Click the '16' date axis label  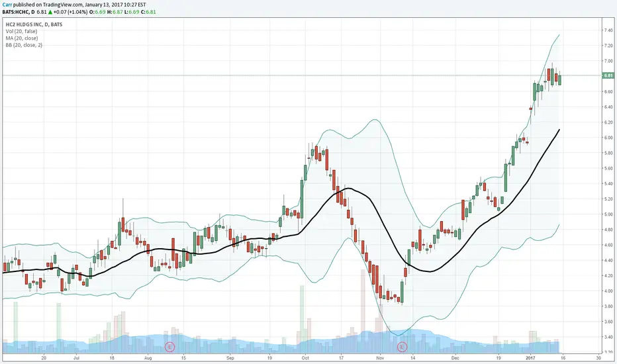pyautogui.click(x=563, y=358)
